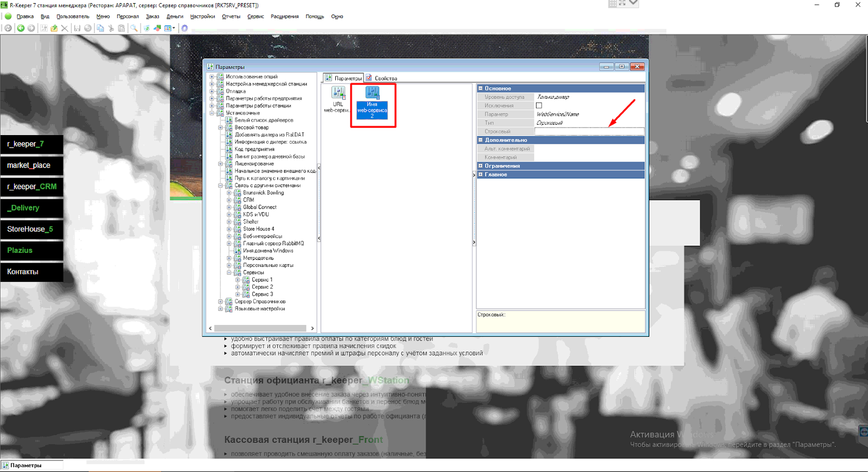The image size is (868, 472).
Task: Collapse the Основное property group
Action: pyautogui.click(x=481, y=88)
